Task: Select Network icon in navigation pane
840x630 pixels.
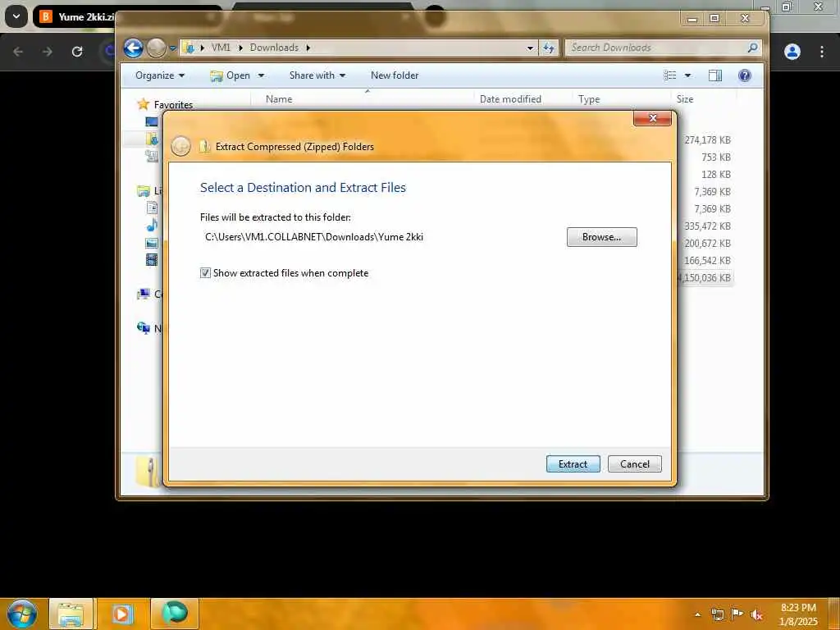Action: [x=143, y=328]
